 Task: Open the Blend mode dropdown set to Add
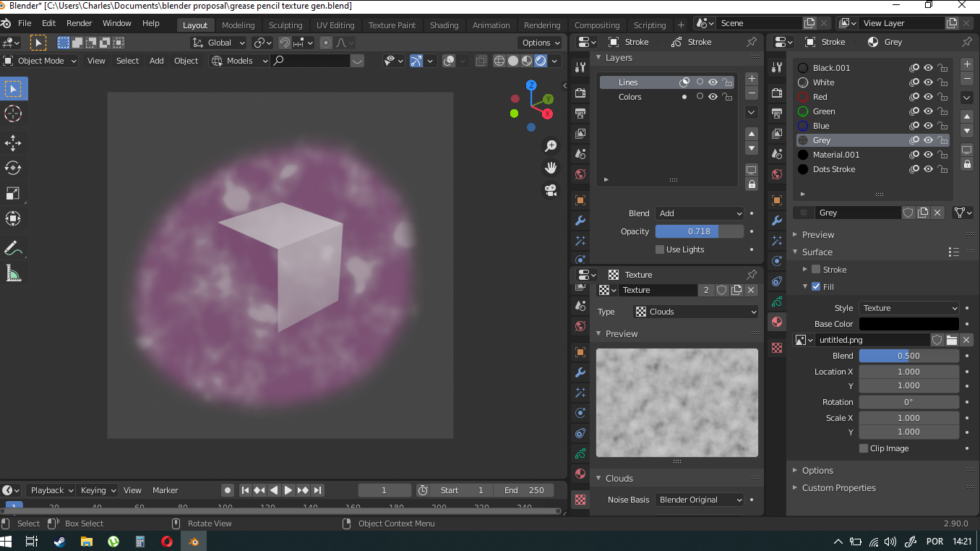point(700,213)
